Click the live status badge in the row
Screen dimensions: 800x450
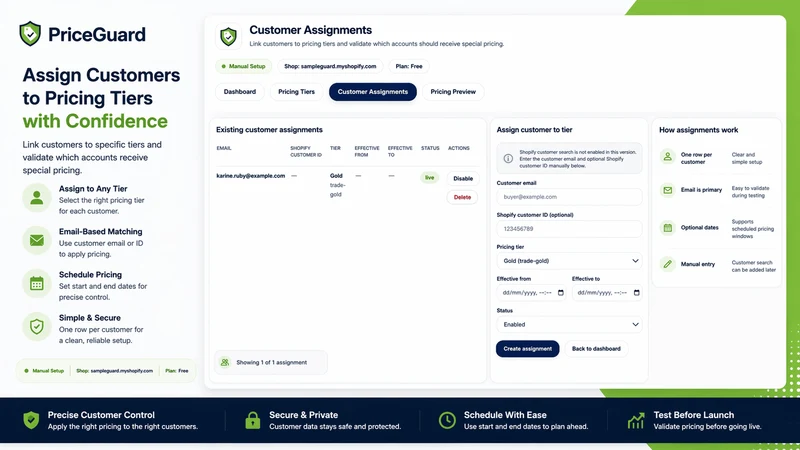tap(430, 178)
